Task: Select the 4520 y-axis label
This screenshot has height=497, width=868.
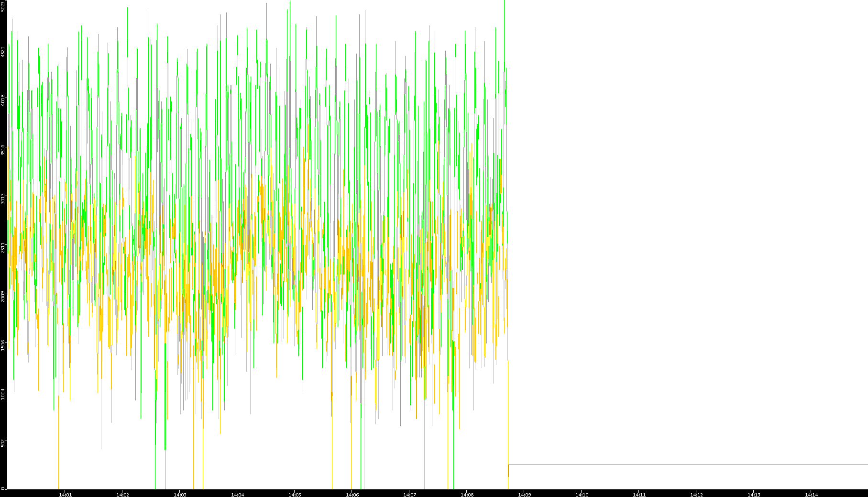Action: click(x=3, y=51)
